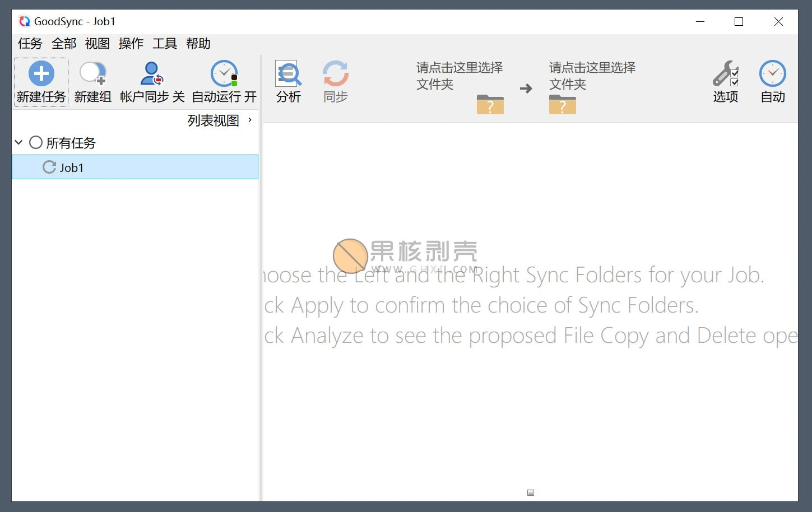This screenshot has width=812, height=512.
Task: Click the 新建组 (New Group) icon
Action: [x=92, y=73]
